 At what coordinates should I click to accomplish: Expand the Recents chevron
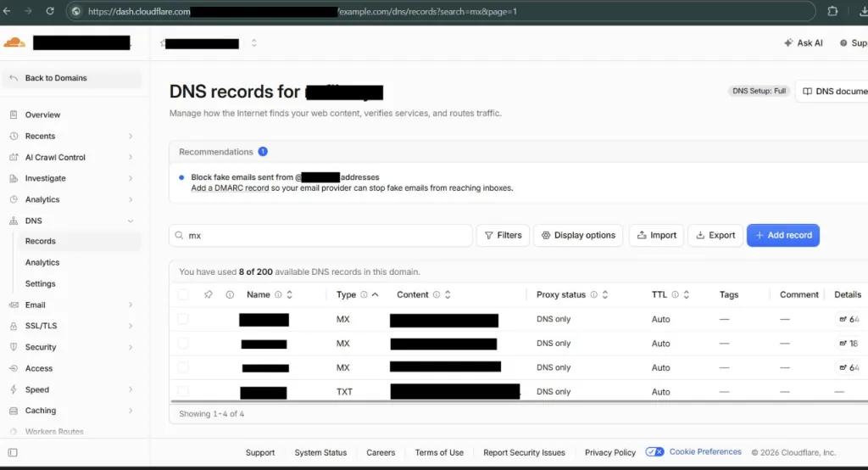131,136
